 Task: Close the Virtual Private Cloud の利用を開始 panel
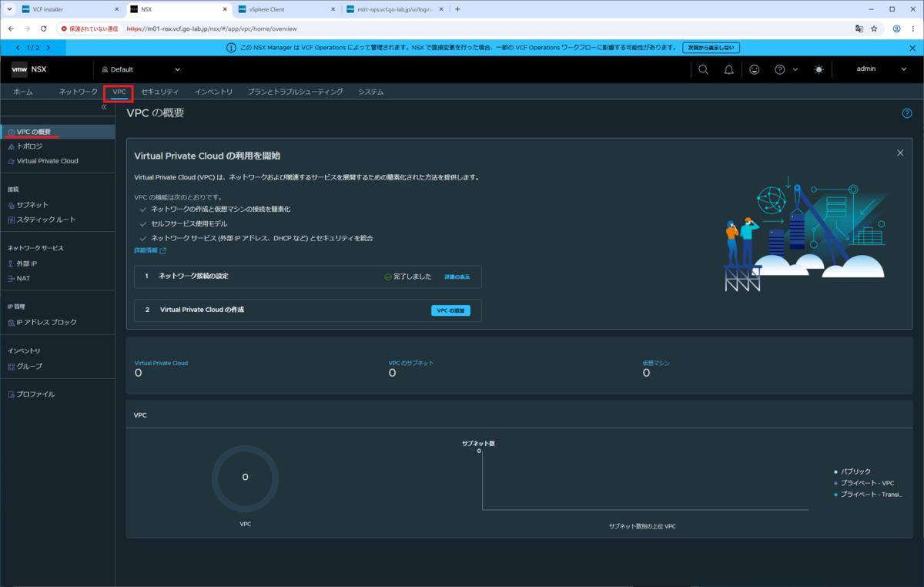[x=900, y=153]
